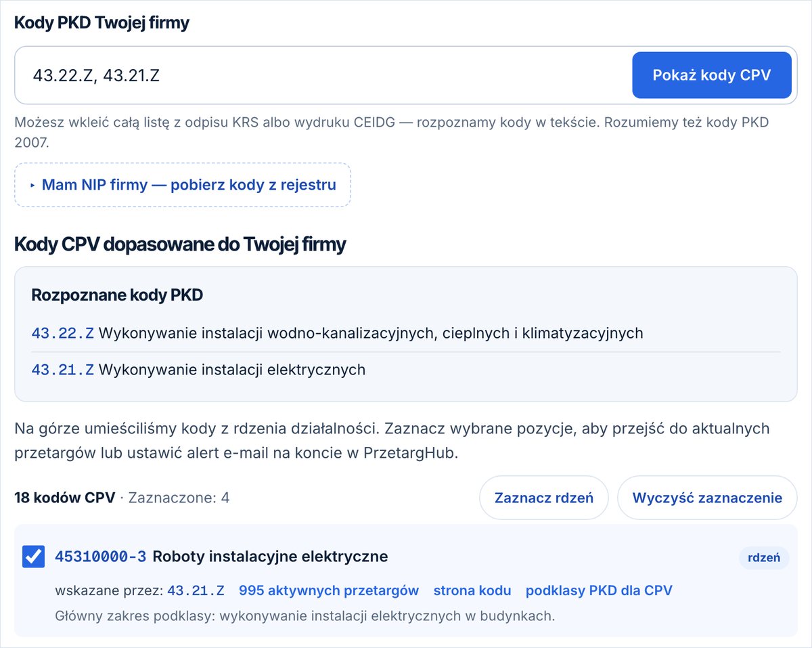Click the 18 kodów CPV count text
The width and height of the screenshot is (812, 648).
click(x=65, y=498)
